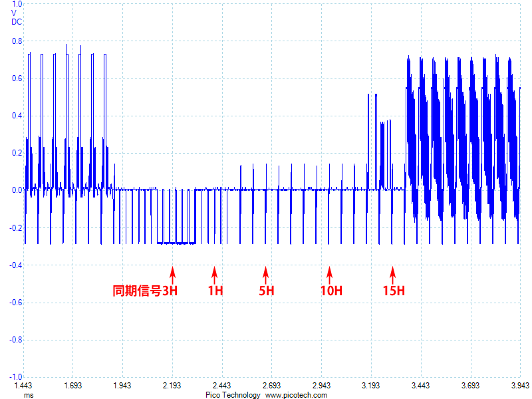Click the 0.4 voltage axis value
This screenshot has height=399, width=532.
click(17, 116)
